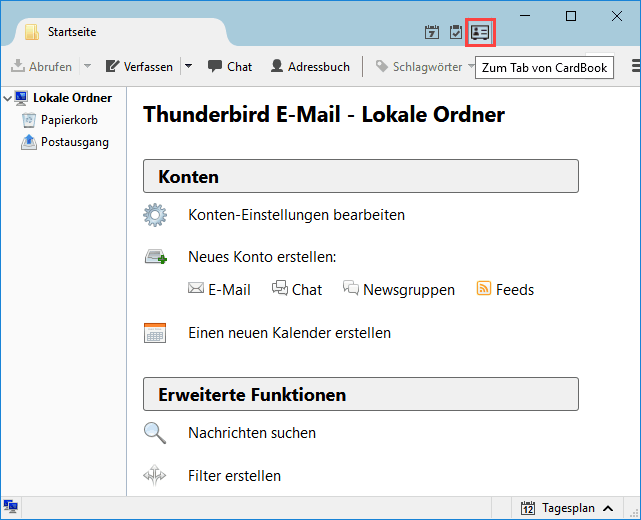Click the Startseite folder icon
641x520 pixels.
(x=32, y=32)
